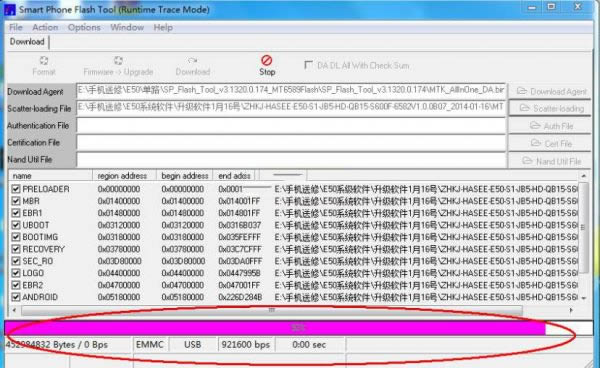Uncheck the PRELOADER partition checkbox
The image size is (600, 368).
(16, 189)
